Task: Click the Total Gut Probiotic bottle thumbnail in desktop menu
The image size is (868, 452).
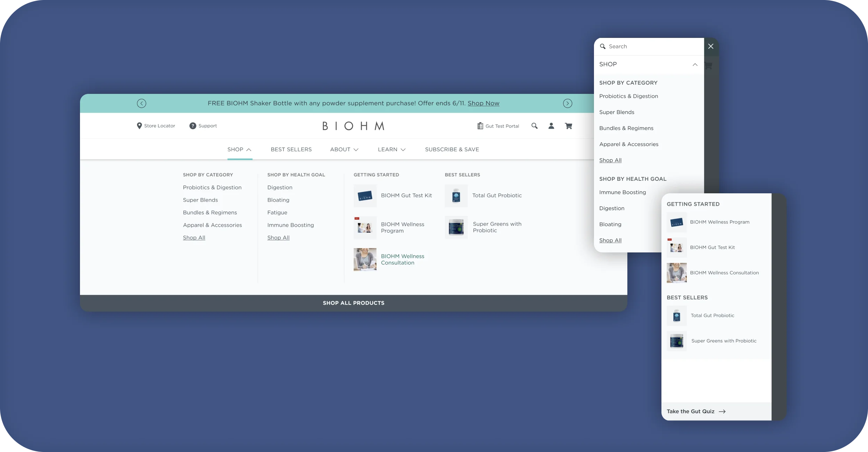Action: [x=456, y=196]
